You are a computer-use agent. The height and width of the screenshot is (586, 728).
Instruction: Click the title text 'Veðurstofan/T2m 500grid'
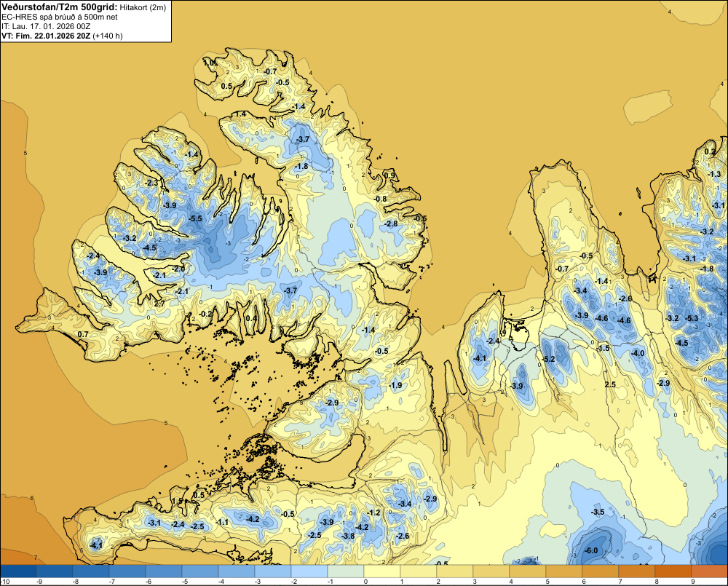(60, 7)
